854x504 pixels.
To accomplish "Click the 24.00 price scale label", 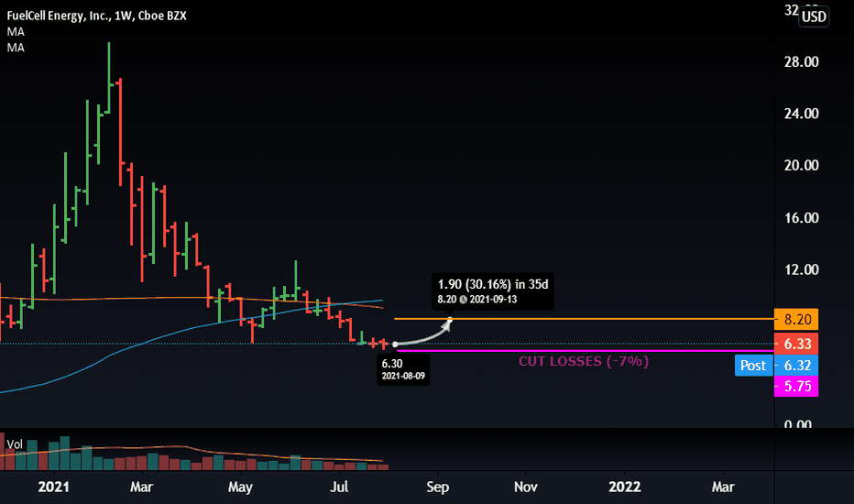I will 801,114.
